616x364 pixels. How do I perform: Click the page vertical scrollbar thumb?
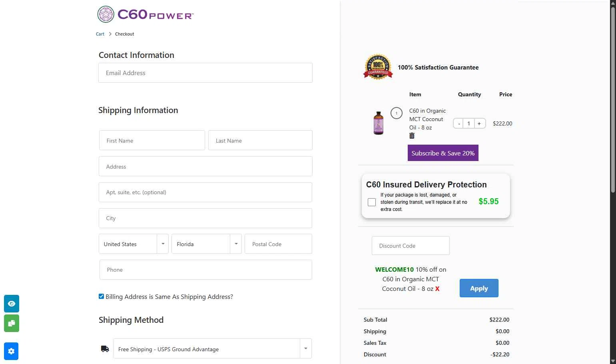tap(613, 100)
